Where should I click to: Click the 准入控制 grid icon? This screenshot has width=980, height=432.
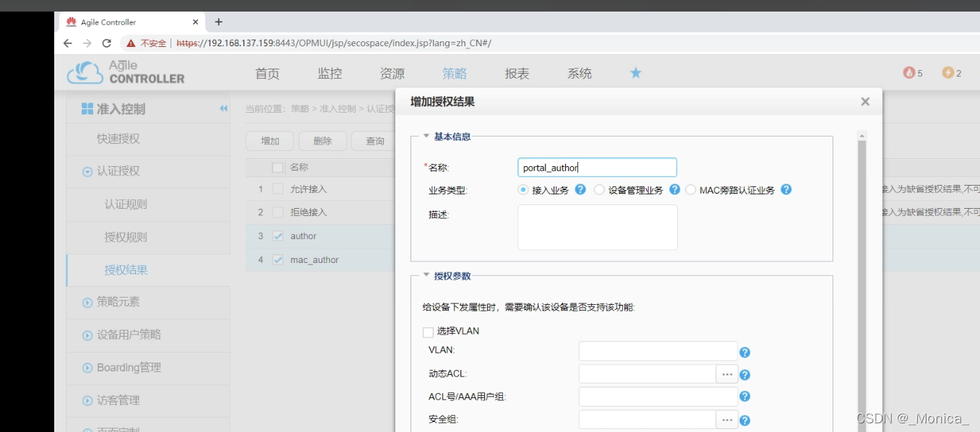87,108
